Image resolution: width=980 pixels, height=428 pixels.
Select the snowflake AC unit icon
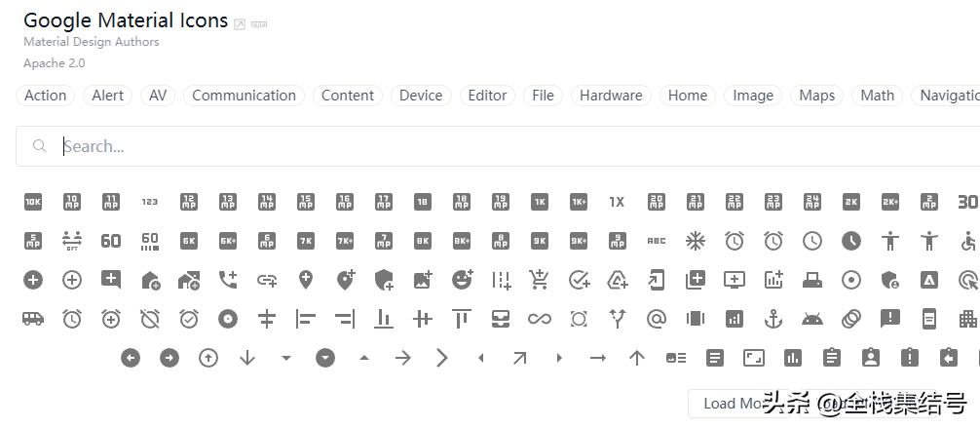pyautogui.click(x=695, y=241)
